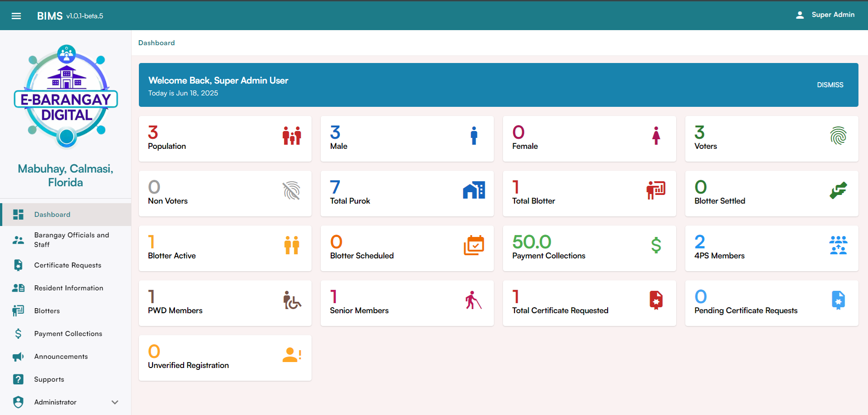868x415 pixels.
Task: Click the Total Purok buildings icon
Action: (x=474, y=190)
